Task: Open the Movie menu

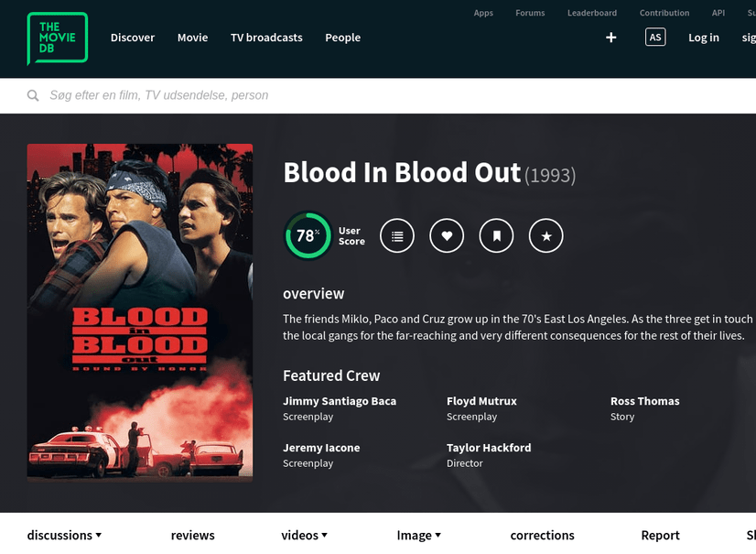Action: [x=192, y=38]
